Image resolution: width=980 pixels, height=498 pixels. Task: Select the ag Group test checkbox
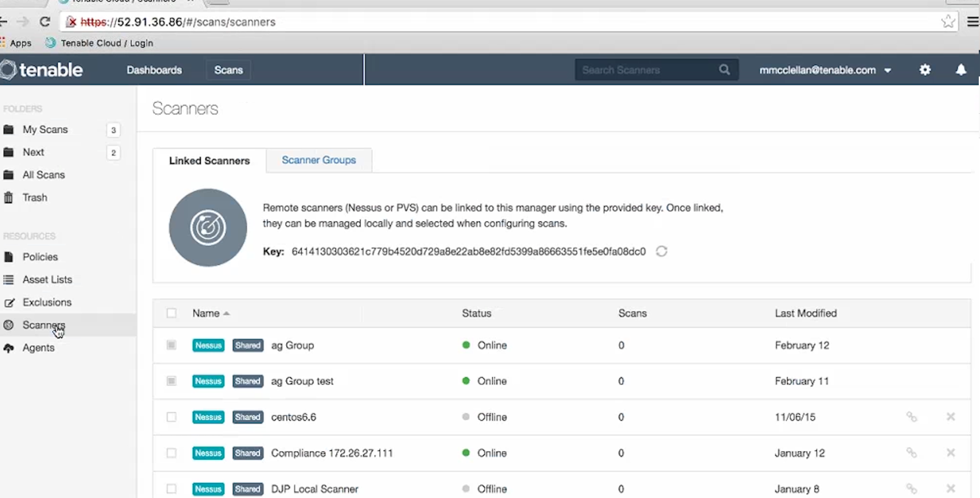(171, 381)
